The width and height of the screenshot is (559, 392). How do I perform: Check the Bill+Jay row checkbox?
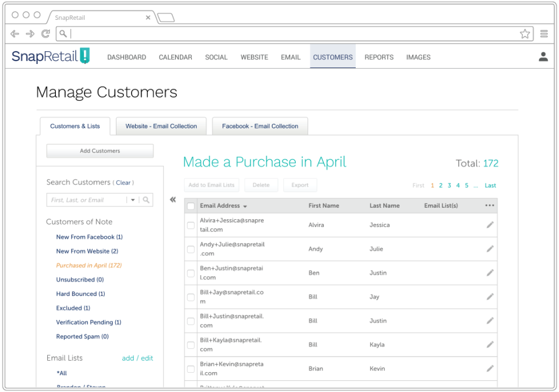pos(191,297)
